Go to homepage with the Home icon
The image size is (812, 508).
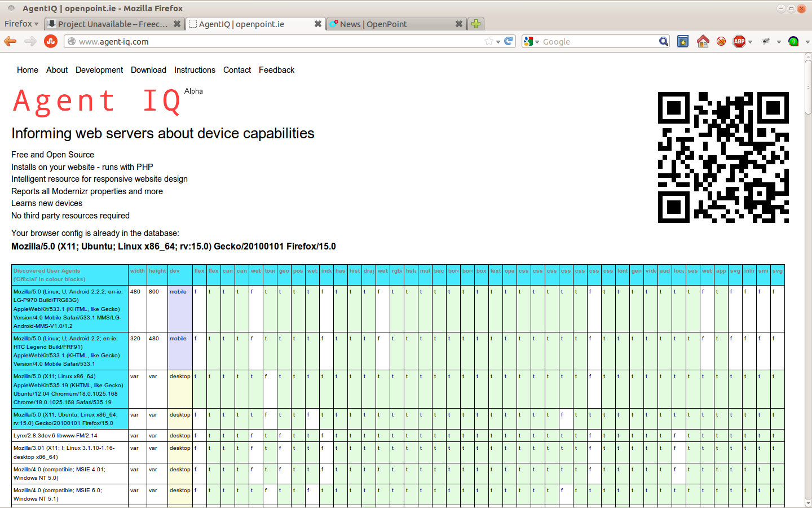click(703, 41)
